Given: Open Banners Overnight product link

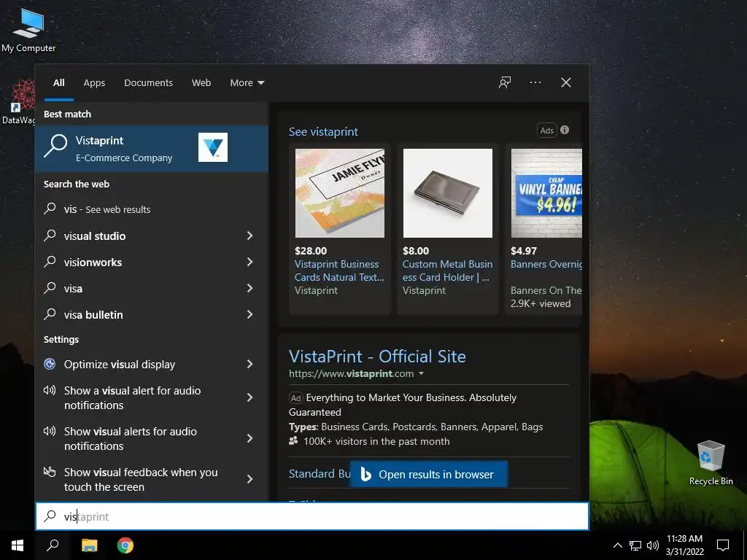Looking at the screenshot, I should pos(546,264).
